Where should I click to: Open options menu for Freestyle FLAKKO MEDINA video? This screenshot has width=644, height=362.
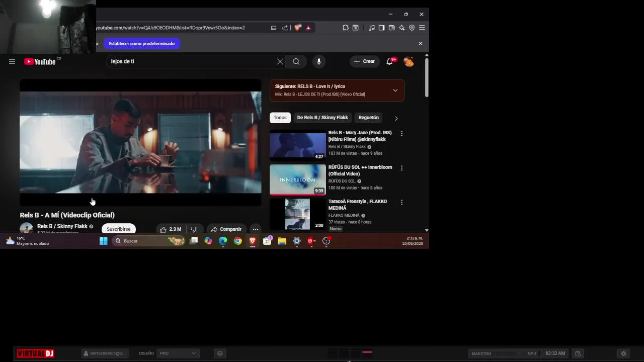[x=401, y=202]
